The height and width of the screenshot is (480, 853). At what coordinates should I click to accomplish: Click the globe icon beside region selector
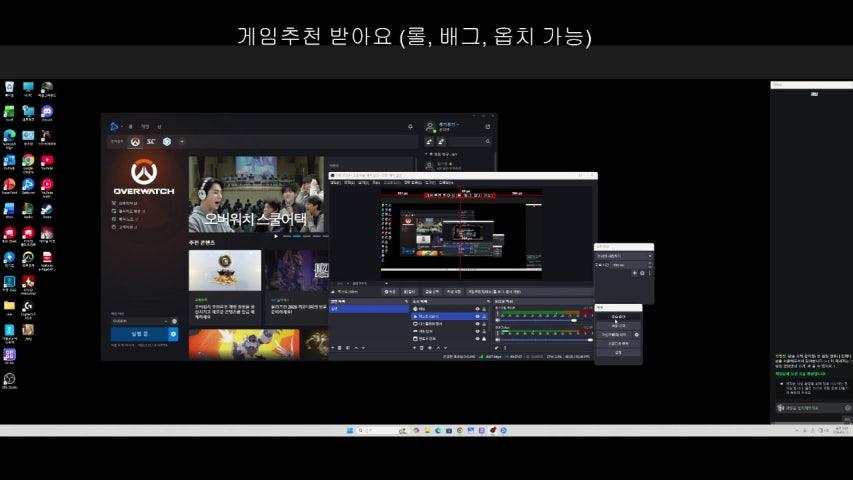coord(174,321)
